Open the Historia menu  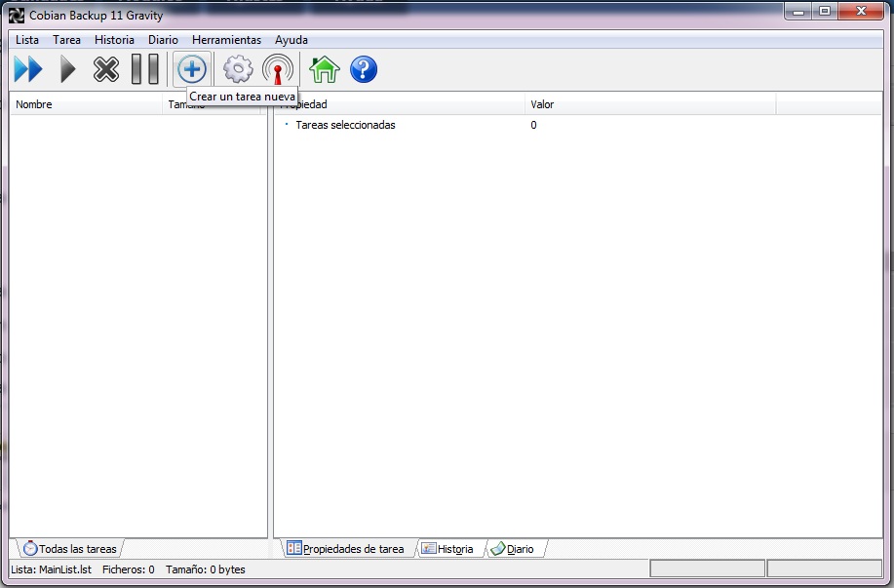pyautogui.click(x=115, y=40)
